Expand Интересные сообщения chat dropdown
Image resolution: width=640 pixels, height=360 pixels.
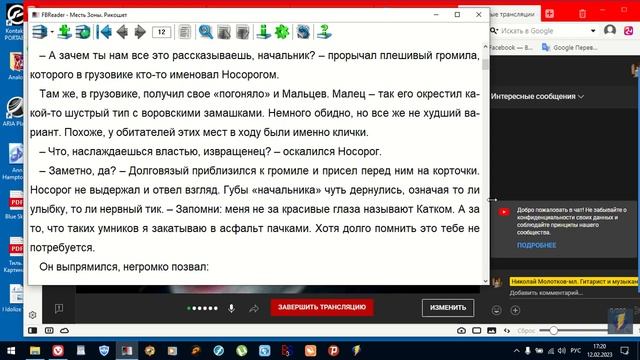(537, 96)
